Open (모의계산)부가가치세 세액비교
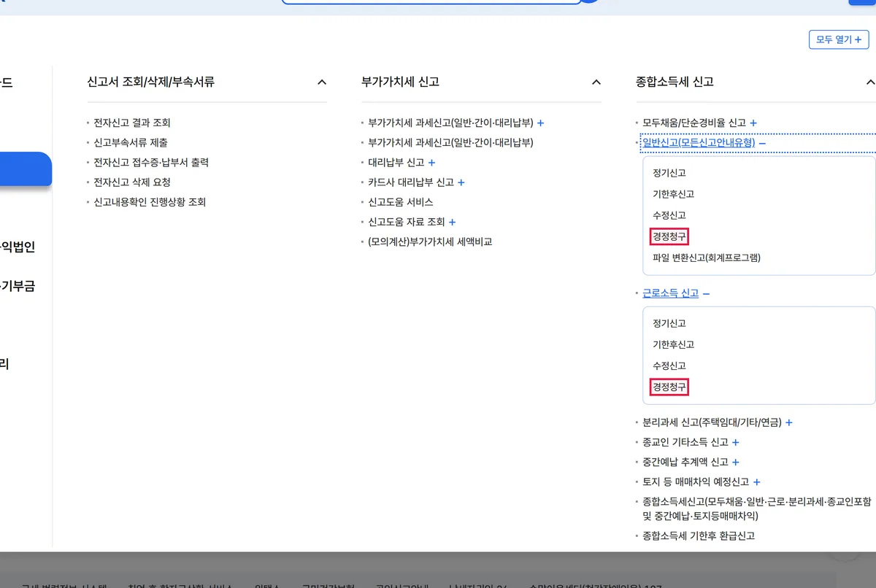The width and height of the screenshot is (876, 588). pos(430,241)
